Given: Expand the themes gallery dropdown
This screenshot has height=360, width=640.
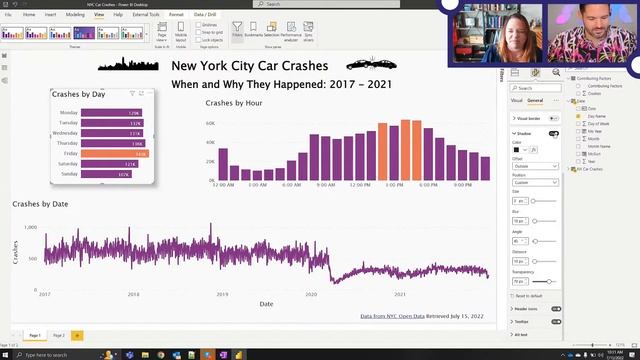Looking at the screenshot, I should click(x=147, y=34).
